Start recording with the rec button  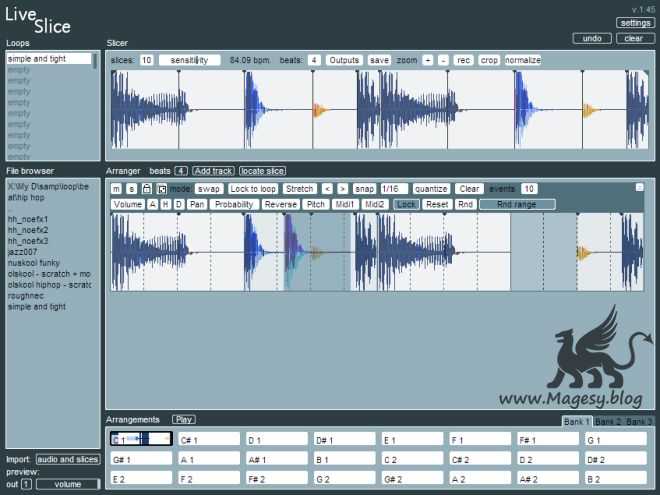[x=463, y=60]
